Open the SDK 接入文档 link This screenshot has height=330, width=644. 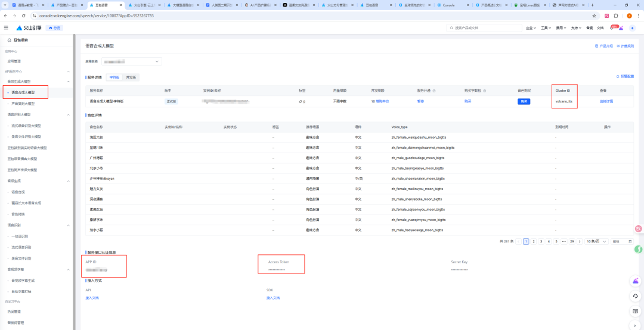273,298
